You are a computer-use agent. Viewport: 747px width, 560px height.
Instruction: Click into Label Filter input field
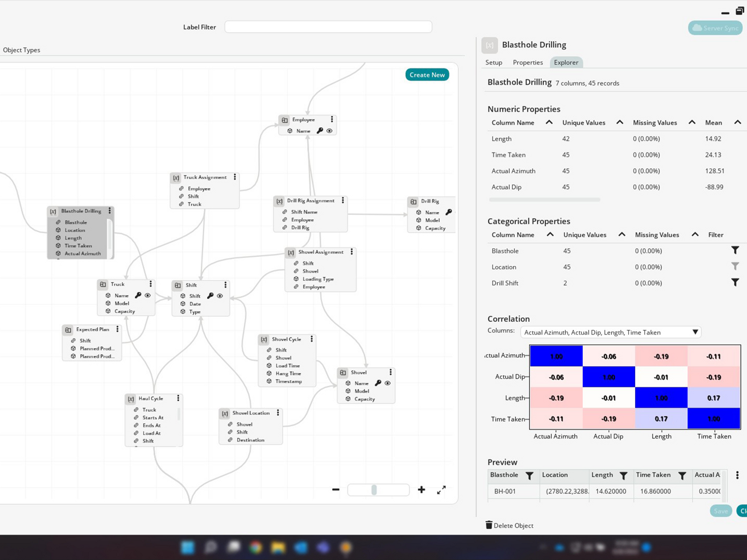point(328,27)
